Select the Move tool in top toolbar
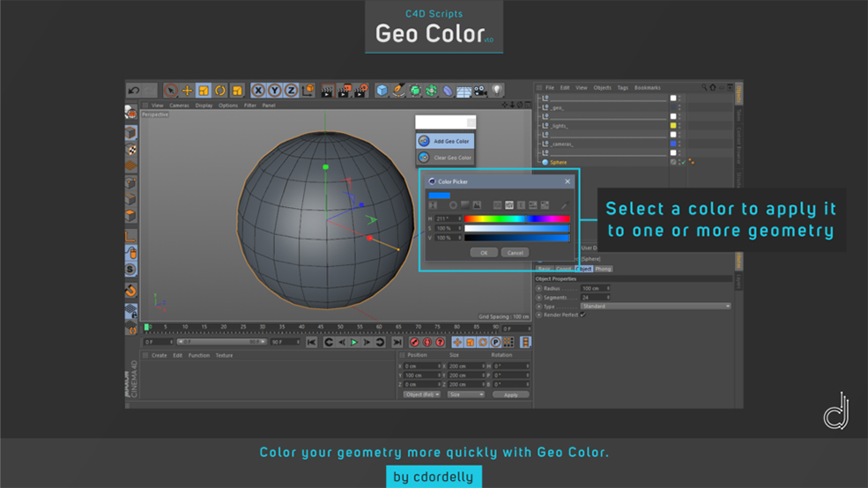This screenshot has width=868, height=488. (x=187, y=90)
